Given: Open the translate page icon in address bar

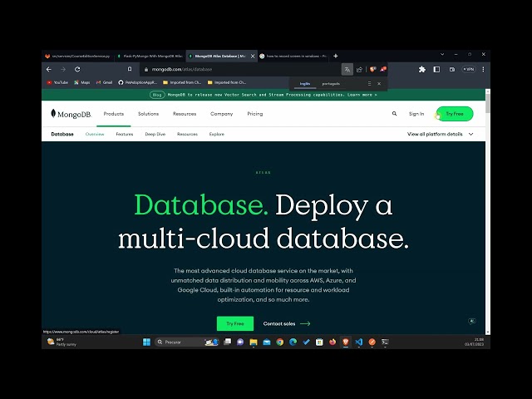Looking at the screenshot, I should [x=347, y=70].
